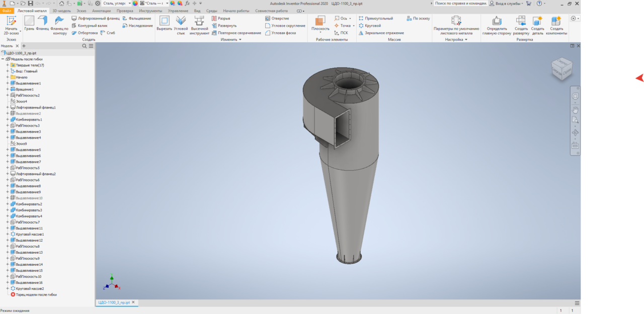Viewport: 644px width, 314px height.
Task: Click the help search input field
Action: (460, 3)
